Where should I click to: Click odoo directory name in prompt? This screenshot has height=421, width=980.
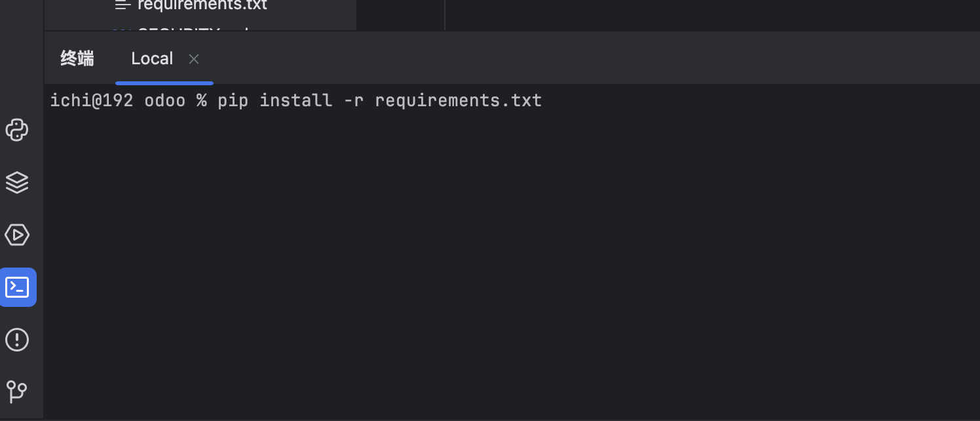pyautogui.click(x=165, y=100)
